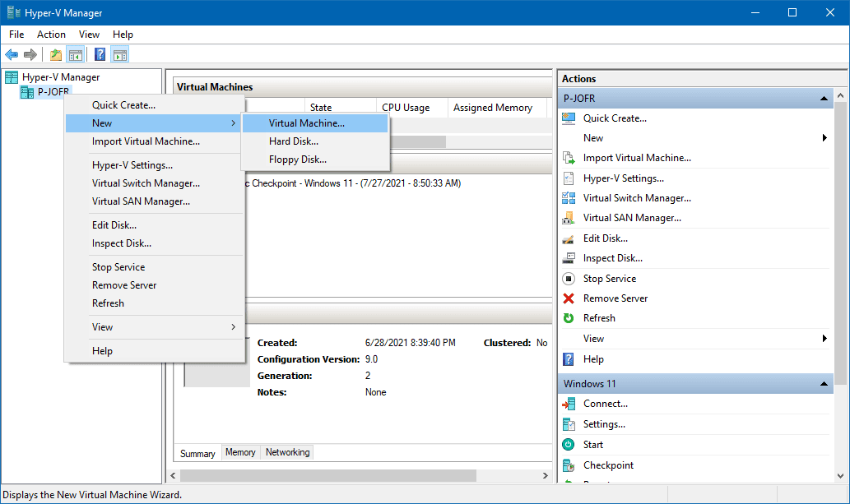This screenshot has height=504, width=850.
Task: Click the Connect icon under Windows 11
Action: click(x=569, y=404)
